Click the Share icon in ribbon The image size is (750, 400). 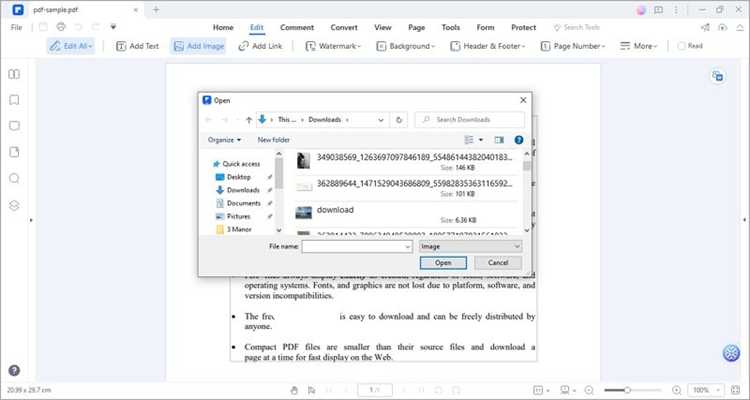click(x=705, y=27)
